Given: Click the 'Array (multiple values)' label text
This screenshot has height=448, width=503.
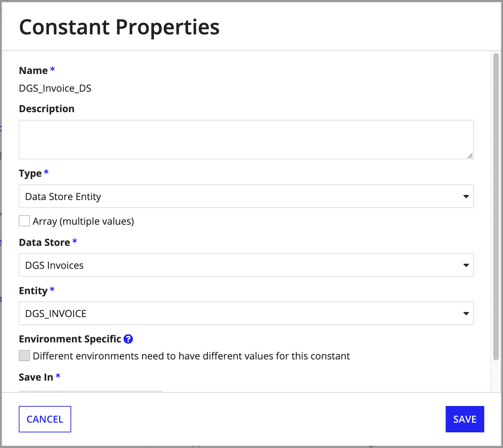Looking at the screenshot, I should (x=83, y=221).
